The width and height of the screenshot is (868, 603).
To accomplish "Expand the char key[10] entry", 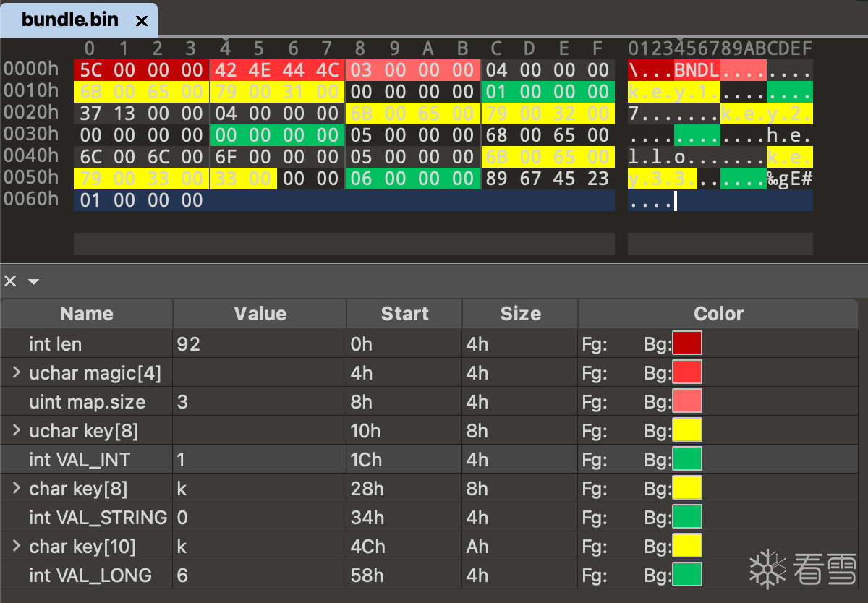I will (16, 547).
